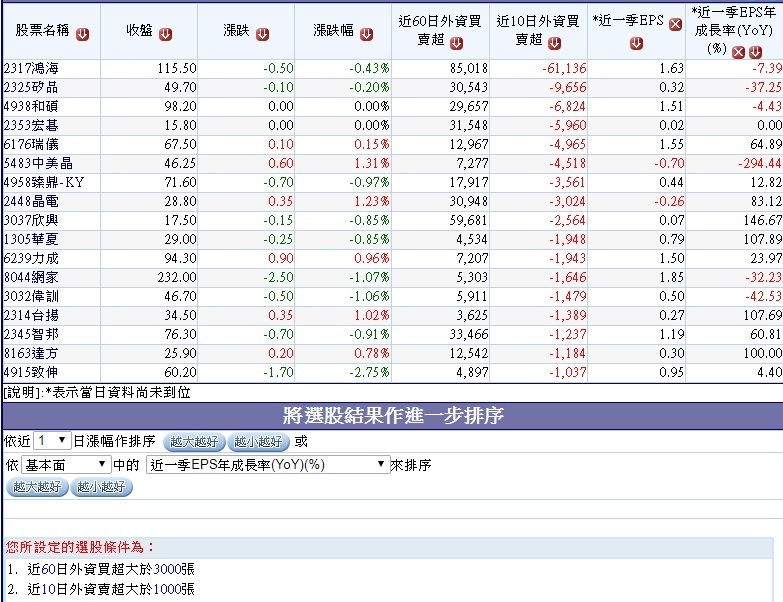Open stock 5483中美晶
This screenshot has height=602, width=783.
coord(38,163)
